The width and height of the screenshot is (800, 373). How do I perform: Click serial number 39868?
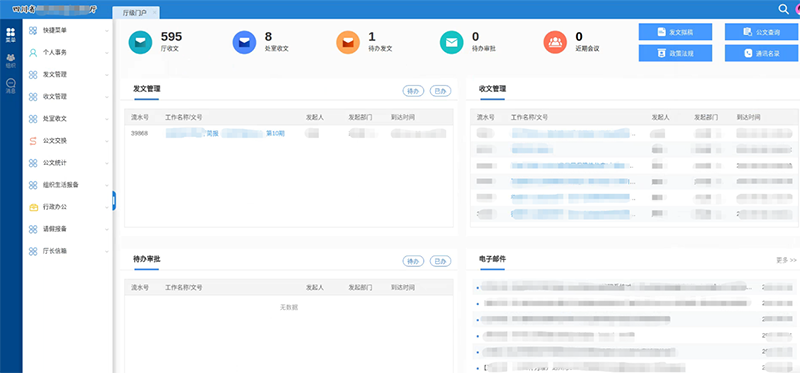pos(139,134)
